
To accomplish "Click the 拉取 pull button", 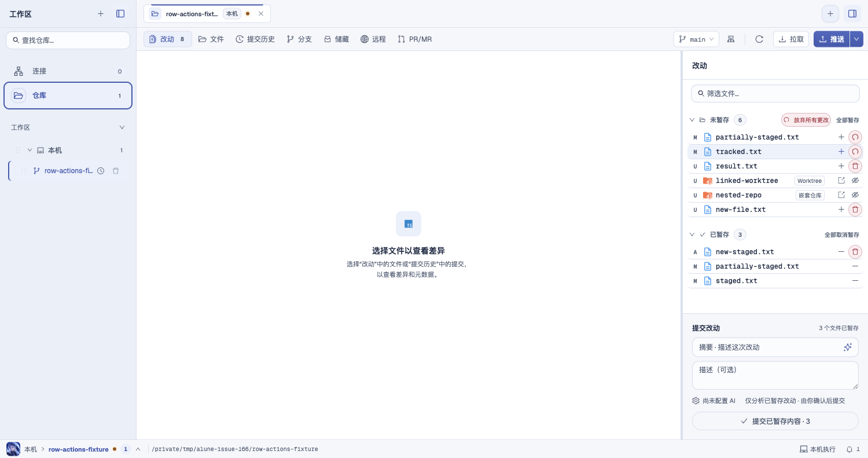I will (x=791, y=39).
